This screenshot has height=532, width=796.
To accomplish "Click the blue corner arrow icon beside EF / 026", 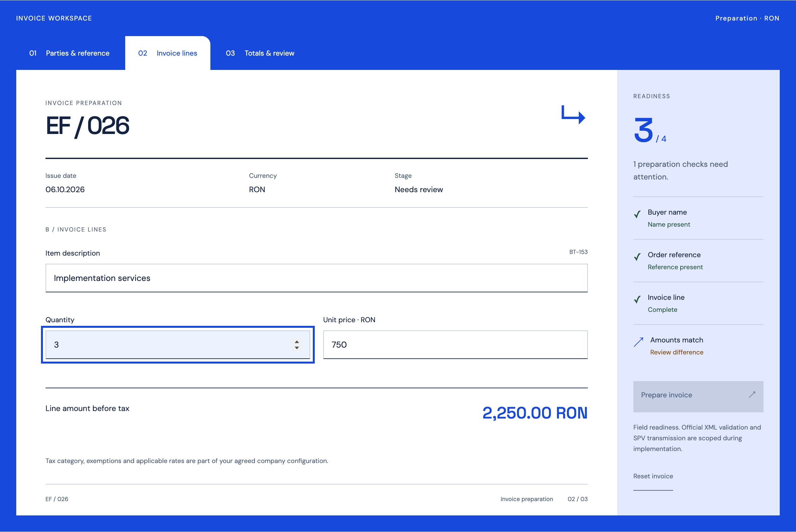I will (x=573, y=115).
